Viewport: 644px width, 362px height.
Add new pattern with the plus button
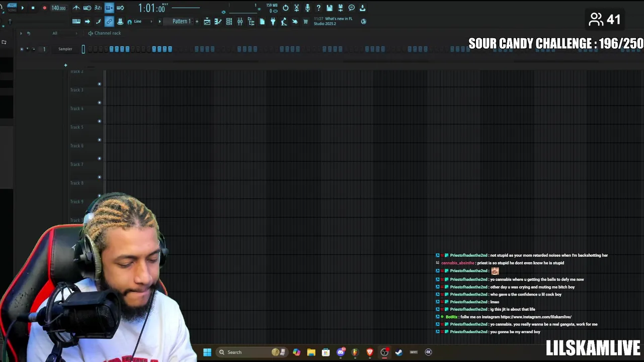[197, 22]
